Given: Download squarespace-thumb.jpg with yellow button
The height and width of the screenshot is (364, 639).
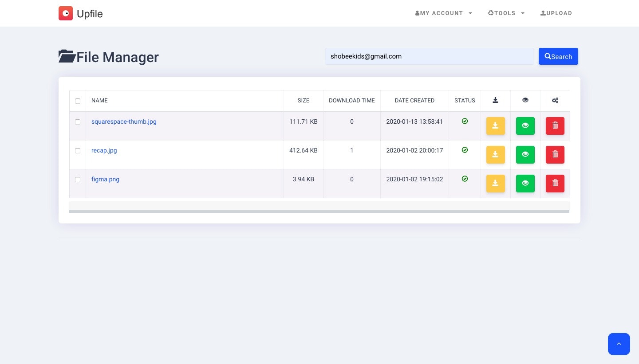Looking at the screenshot, I should (x=496, y=126).
